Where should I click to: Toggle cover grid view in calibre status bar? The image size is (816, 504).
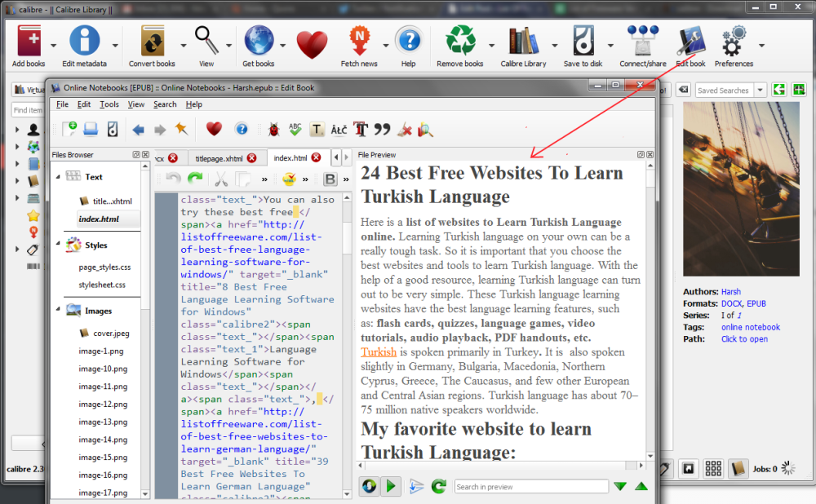(x=713, y=469)
